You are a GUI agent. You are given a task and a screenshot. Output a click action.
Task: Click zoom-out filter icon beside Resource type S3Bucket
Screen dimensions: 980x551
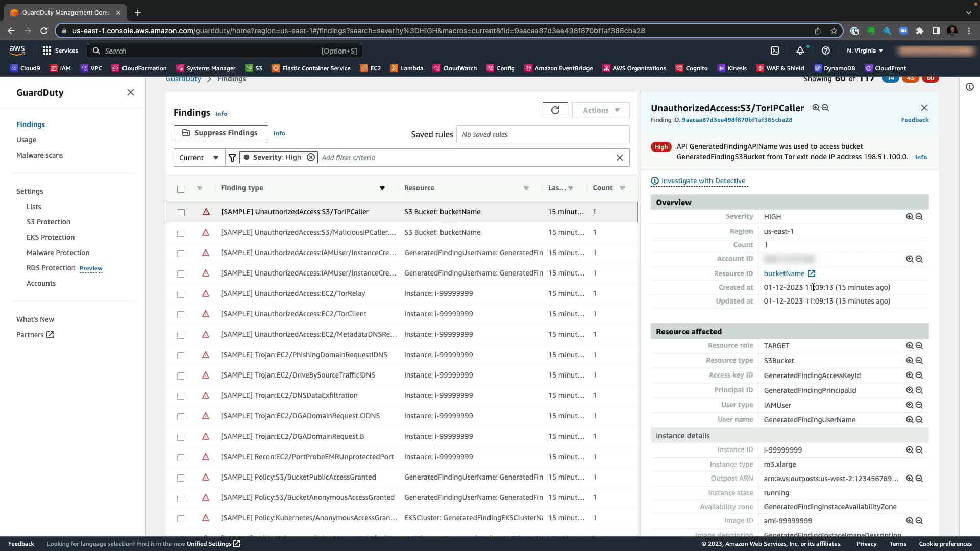919,361
